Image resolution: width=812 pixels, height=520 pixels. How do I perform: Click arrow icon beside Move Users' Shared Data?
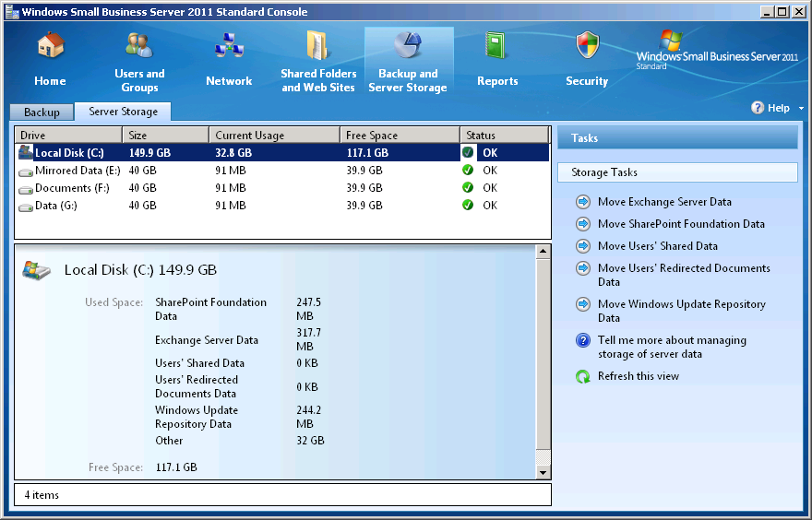tap(583, 246)
